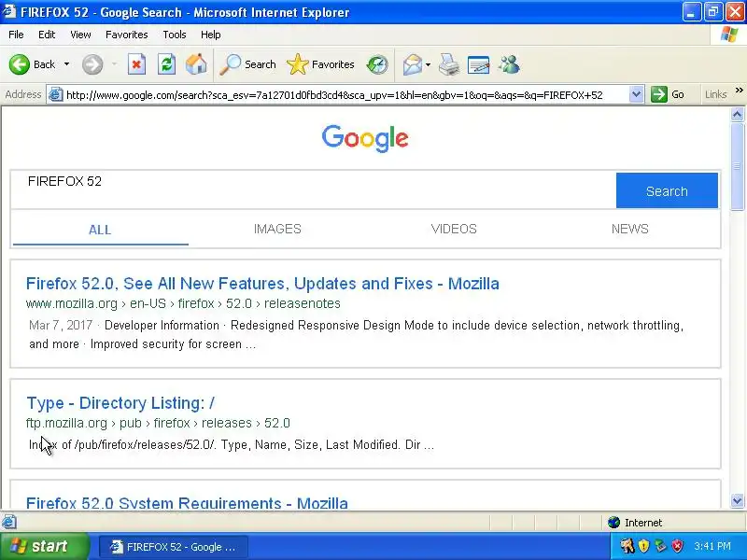Click the Google search text box
747x560 pixels.
point(314,190)
